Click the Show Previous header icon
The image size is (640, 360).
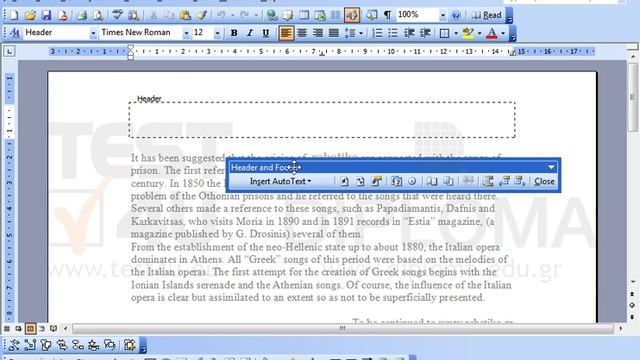click(x=504, y=181)
